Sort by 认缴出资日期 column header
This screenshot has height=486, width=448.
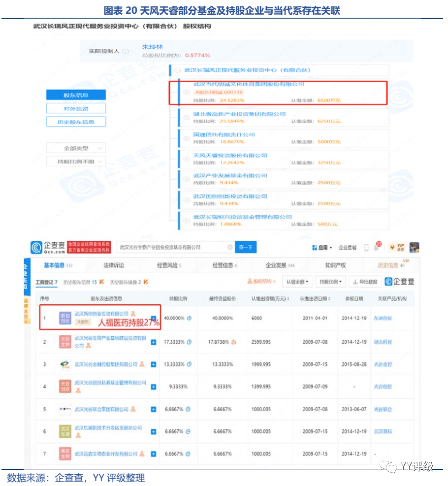tap(315, 299)
